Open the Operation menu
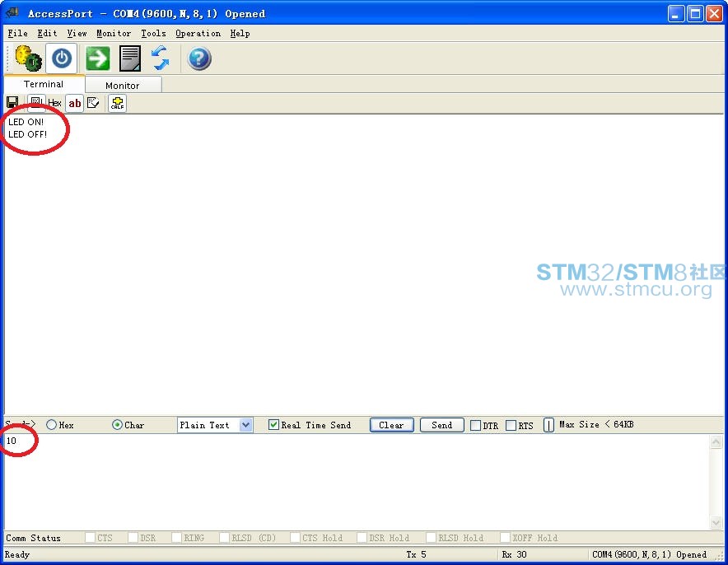This screenshot has height=565, width=728. coord(198,33)
